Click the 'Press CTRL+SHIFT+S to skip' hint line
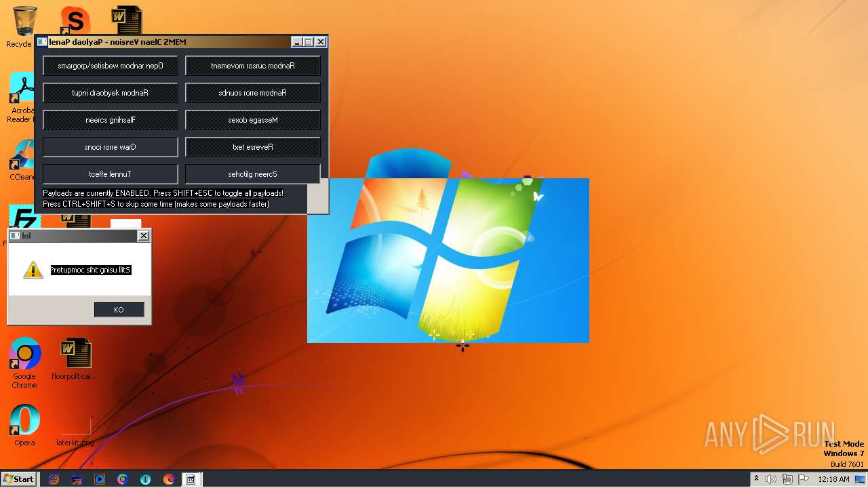868x488 pixels. (x=156, y=204)
